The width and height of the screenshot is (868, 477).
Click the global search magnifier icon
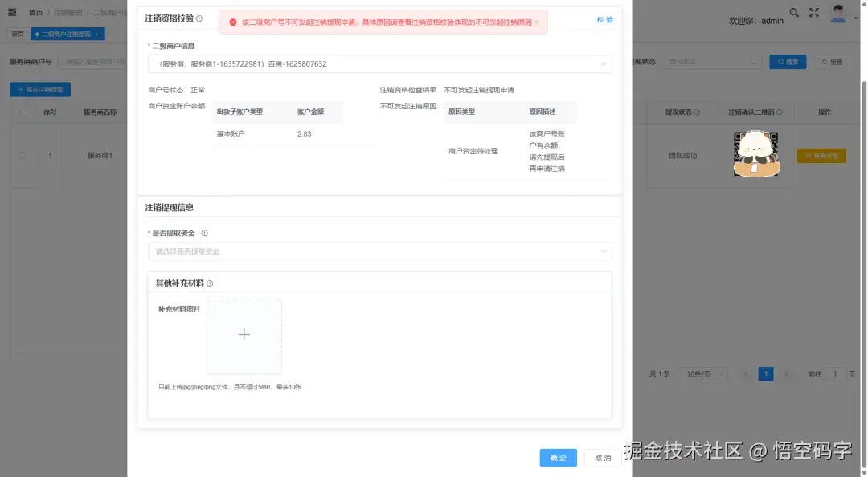793,12
